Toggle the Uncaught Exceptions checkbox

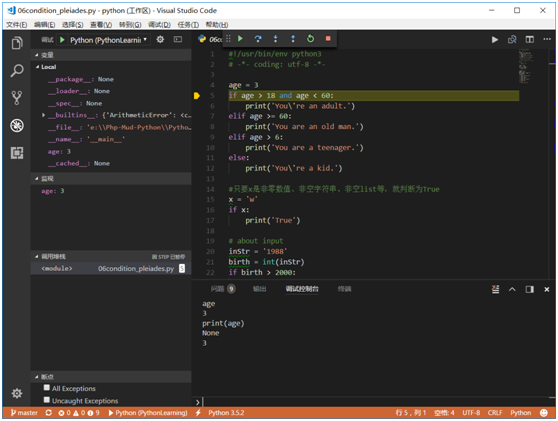pyautogui.click(x=47, y=400)
